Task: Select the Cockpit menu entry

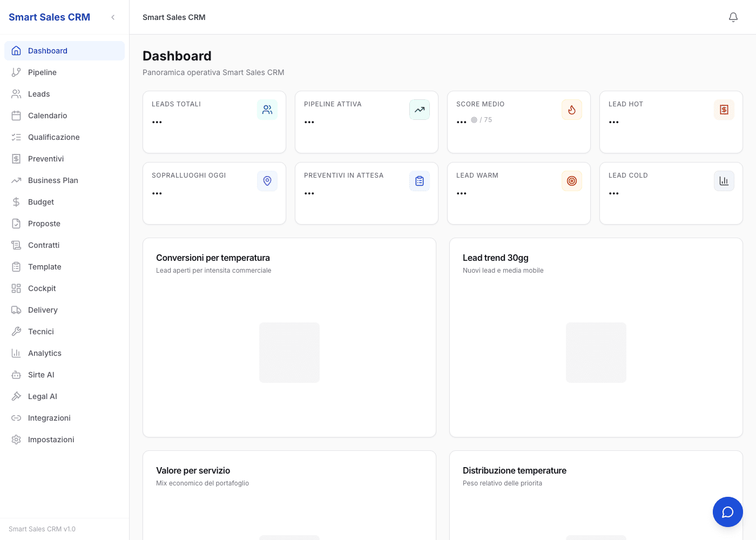Action: 64,288
